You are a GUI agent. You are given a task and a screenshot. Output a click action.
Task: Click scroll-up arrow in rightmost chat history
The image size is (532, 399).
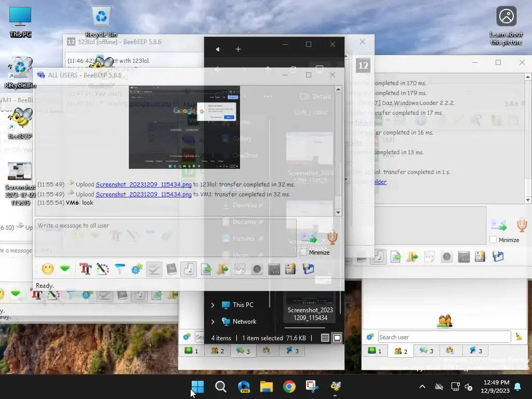[x=528, y=77]
